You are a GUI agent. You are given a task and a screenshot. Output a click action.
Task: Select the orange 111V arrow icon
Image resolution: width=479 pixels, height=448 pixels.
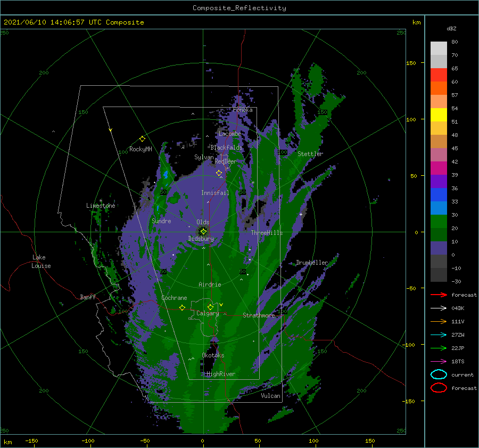point(439,321)
